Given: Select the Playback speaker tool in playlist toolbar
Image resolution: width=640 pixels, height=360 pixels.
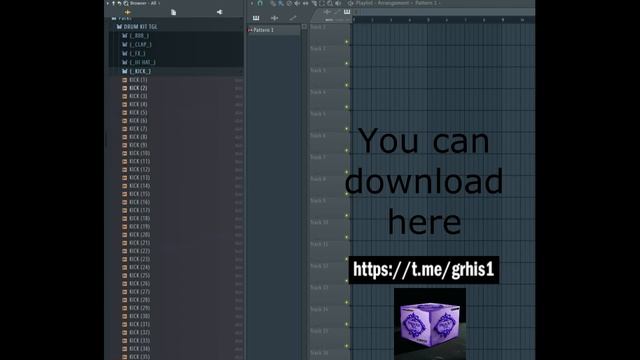Looking at the screenshot, I should pos(338,3).
